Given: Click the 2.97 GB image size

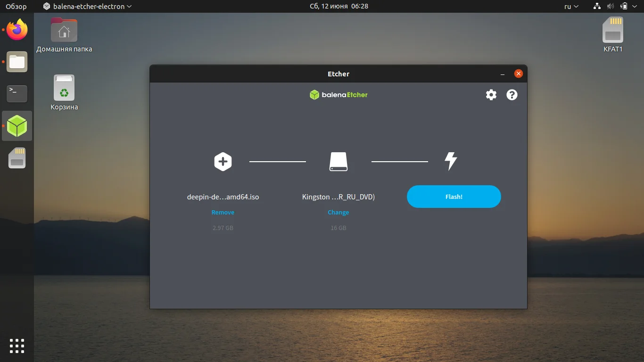Looking at the screenshot, I should 223,228.
